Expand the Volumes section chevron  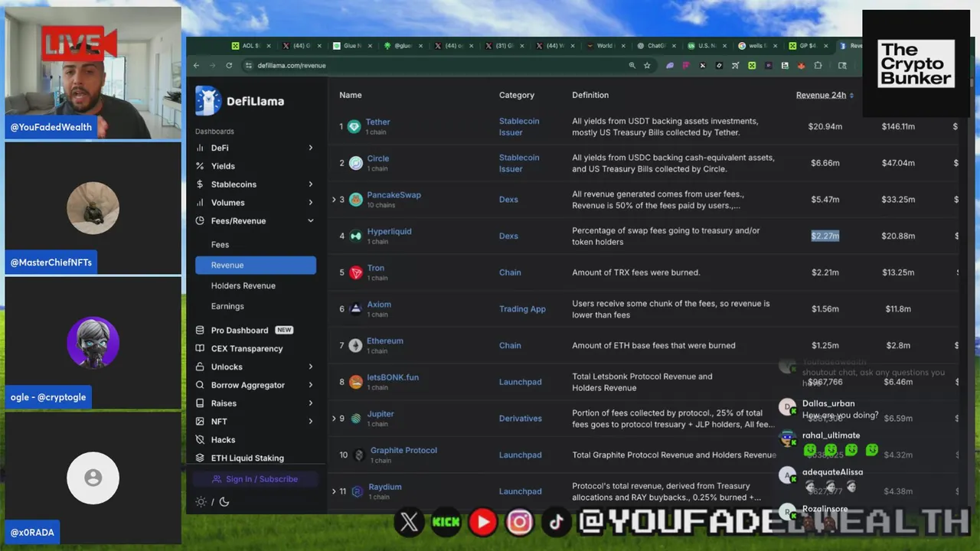[x=310, y=203]
